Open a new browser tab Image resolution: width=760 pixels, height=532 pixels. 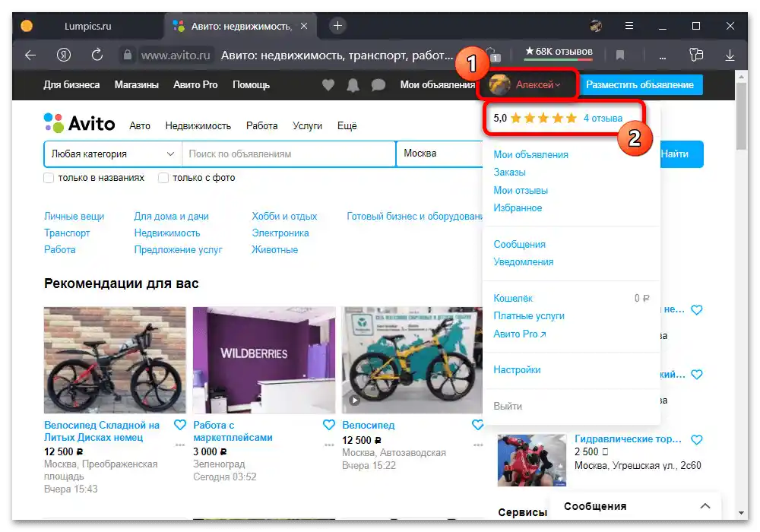[338, 26]
